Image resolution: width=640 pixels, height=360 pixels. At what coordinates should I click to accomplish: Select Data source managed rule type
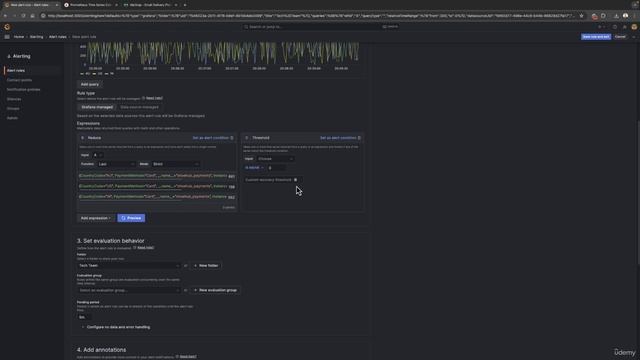pos(139,107)
